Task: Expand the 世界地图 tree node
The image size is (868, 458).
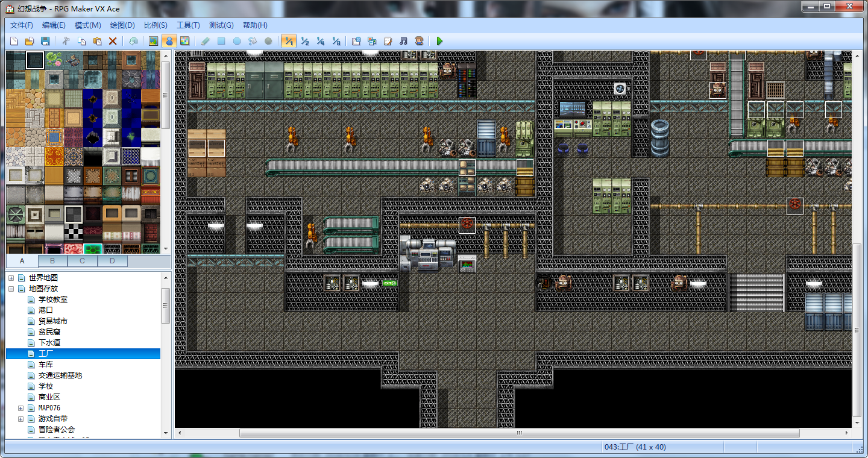Action: (11, 278)
